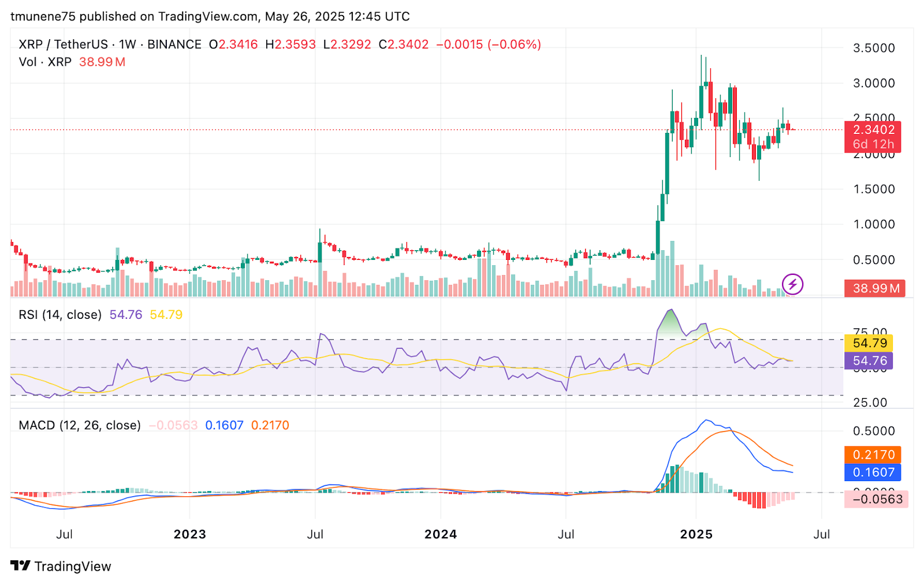Screen dimensions: 924x584
Task: Click the 0.5000 label on the MACD axis
Action: click(874, 431)
